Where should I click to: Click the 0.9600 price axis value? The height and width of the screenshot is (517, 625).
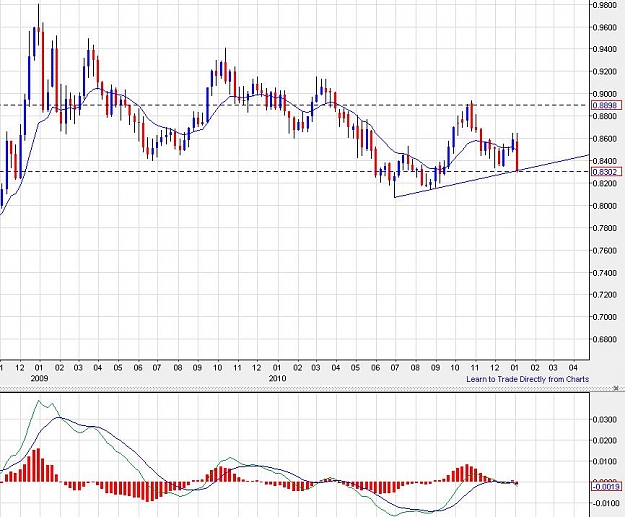pyautogui.click(x=604, y=28)
